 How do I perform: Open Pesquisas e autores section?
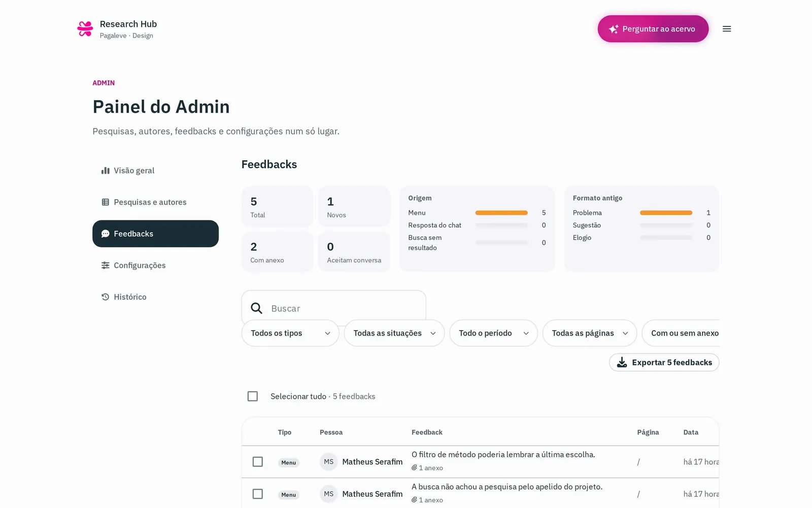pos(155,202)
